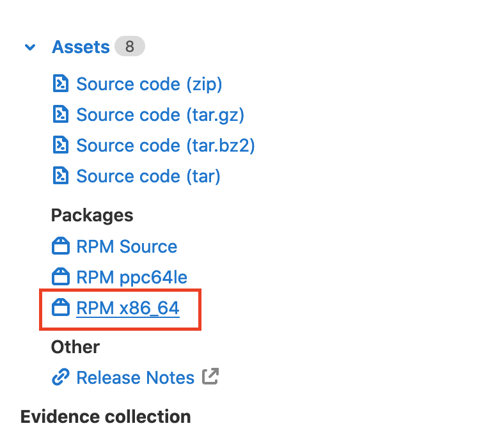Open the RPM Source package link
This screenshot has height=435, width=504.
pyautogui.click(x=127, y=246)
